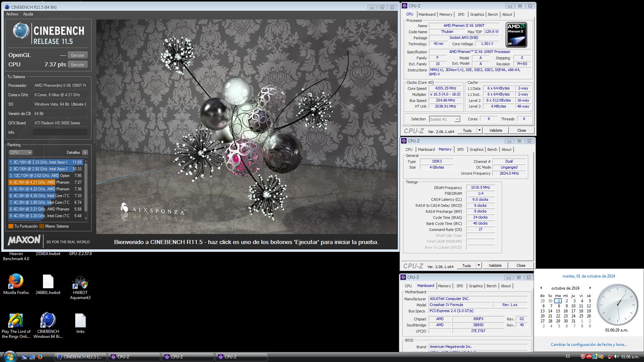Click CPU-Z title icon in CPU tab window

click(x=405, y=6)
